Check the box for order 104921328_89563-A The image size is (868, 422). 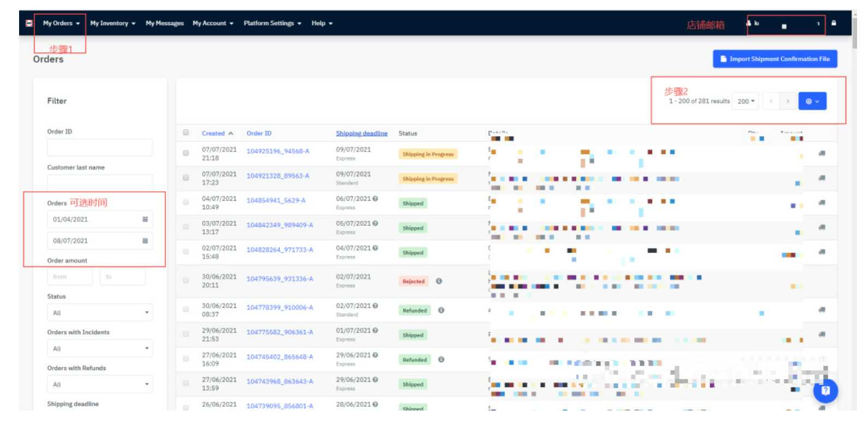[x=186, y=178]
